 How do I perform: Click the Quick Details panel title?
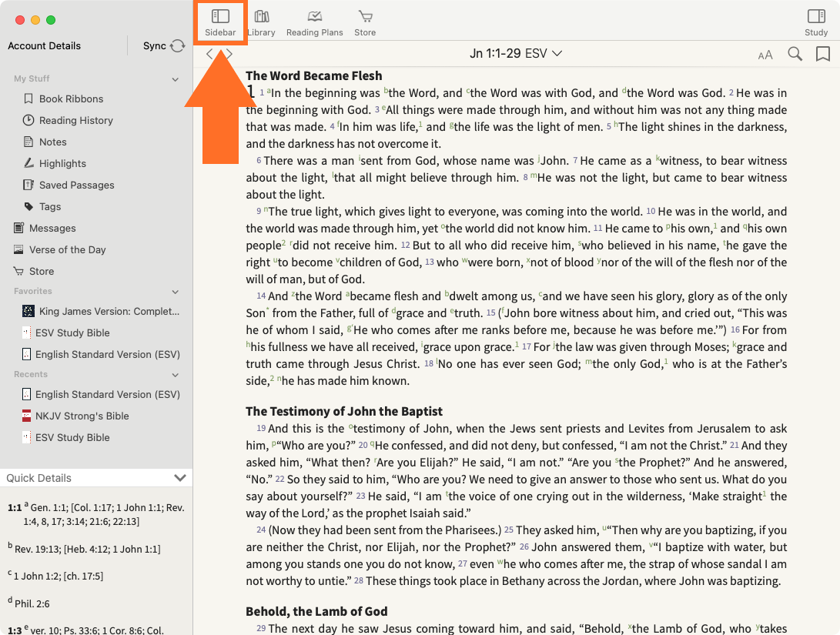click(x=38, y=478)
